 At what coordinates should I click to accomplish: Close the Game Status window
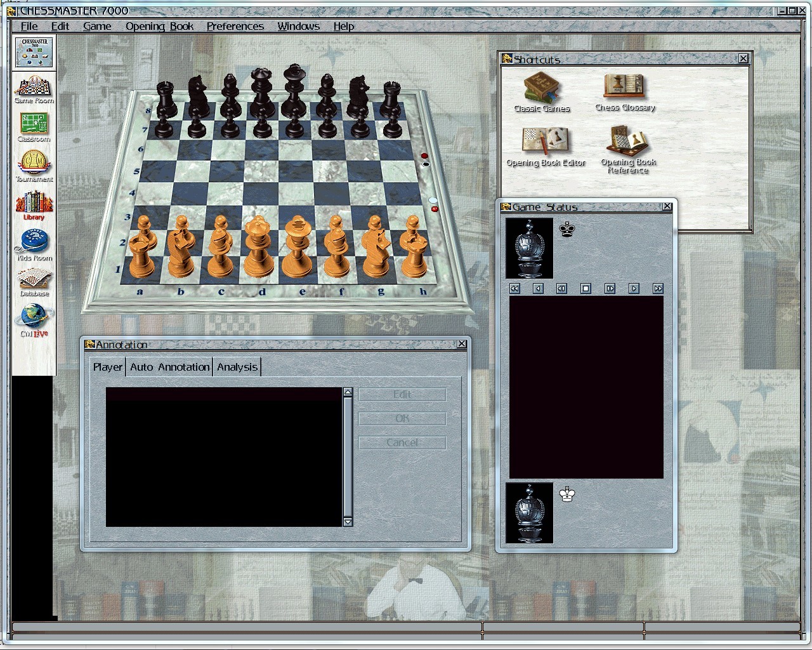click(x=667, y=206)
